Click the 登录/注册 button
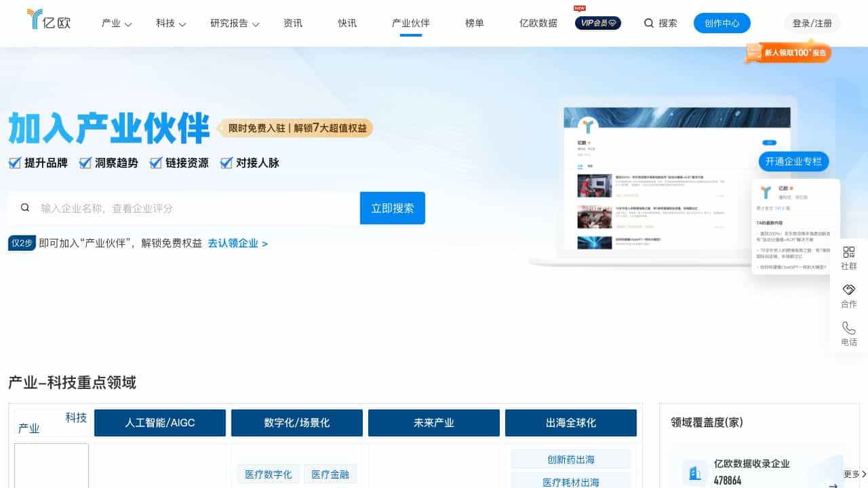868x488 pixels. (x=812, y=23)
